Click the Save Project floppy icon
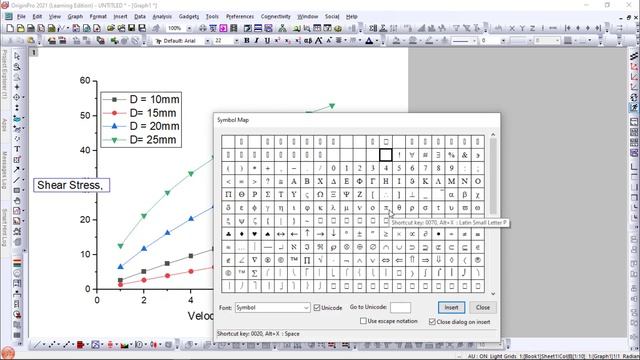Image resolution: width=640 pixels, height=360 pixels. pyautogui.click(x=131, y=28)
